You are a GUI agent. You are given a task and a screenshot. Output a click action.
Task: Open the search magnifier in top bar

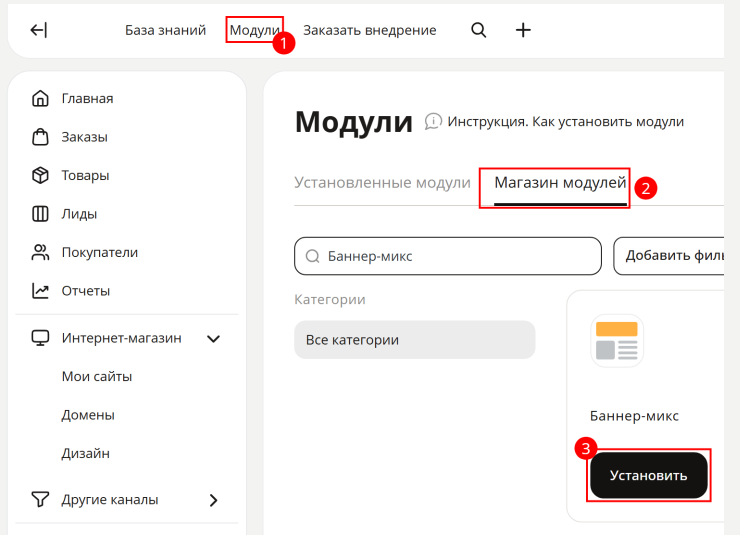click(479, 30)
